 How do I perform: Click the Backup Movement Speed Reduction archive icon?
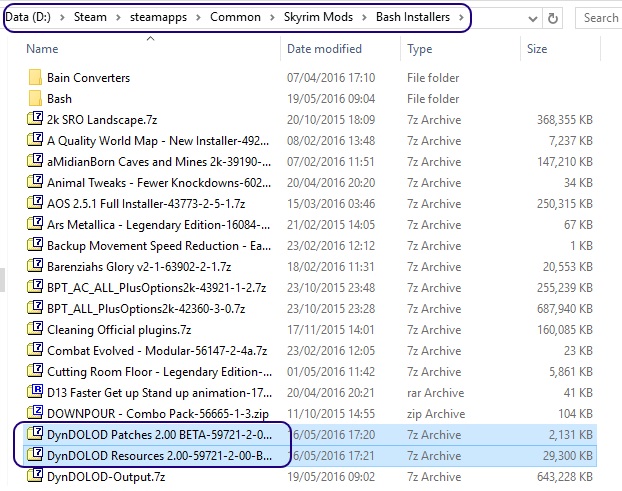click(x=35, y=245)
